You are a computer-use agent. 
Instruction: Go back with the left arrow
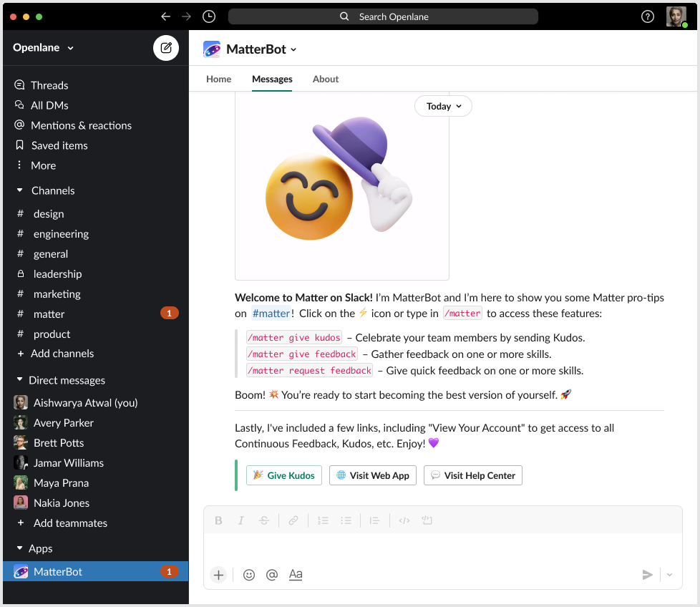tap(165, 16)
